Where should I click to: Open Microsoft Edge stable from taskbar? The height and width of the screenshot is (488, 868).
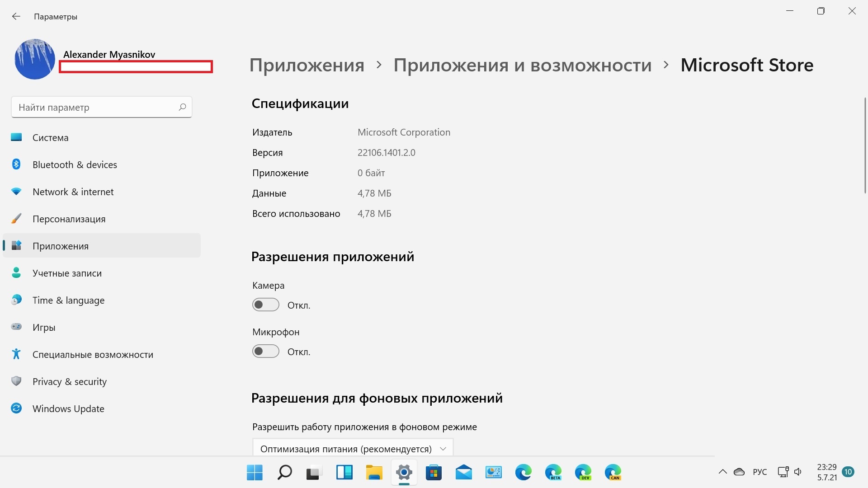pyautogui.click(x=523, y=473)
